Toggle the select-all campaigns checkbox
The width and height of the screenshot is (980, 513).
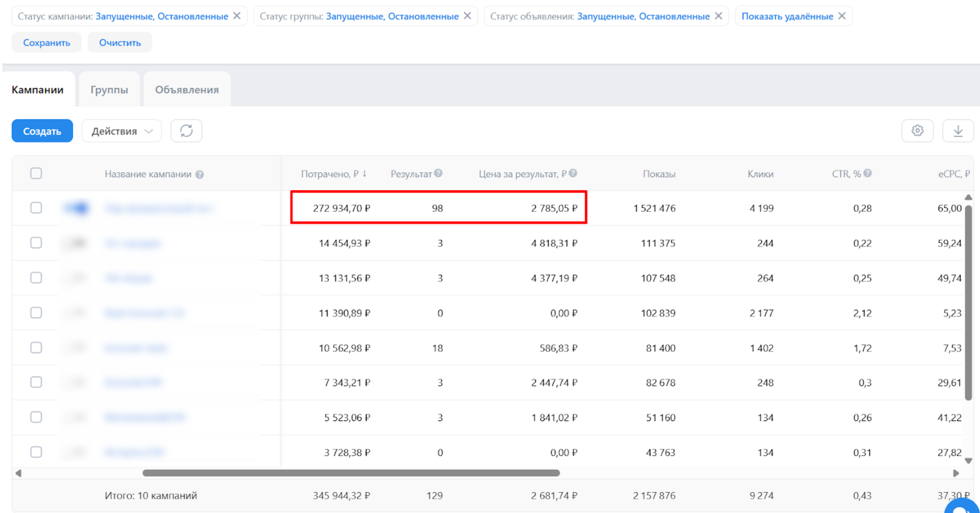[36, 173]
